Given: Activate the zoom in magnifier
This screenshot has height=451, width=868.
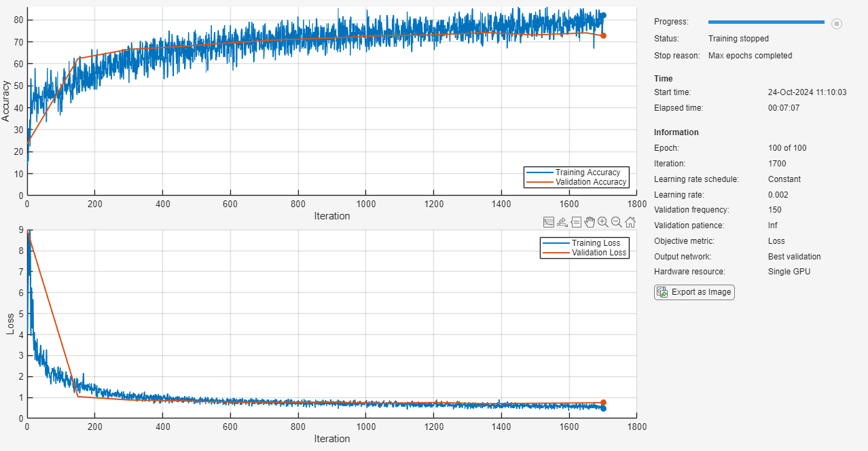Looking at the screenshot, I should (x=603, y=222).
